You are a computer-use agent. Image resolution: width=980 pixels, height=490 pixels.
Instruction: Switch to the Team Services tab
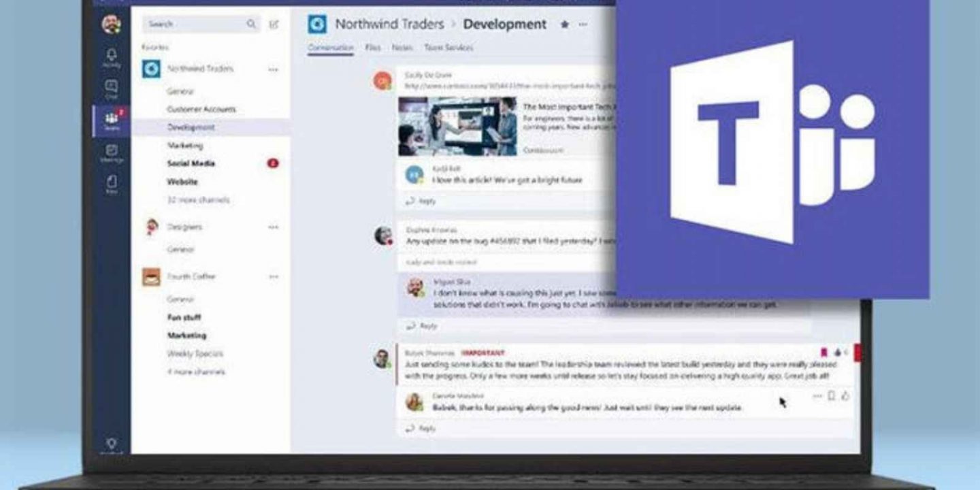pyautogui.click(x=448, y=48)
